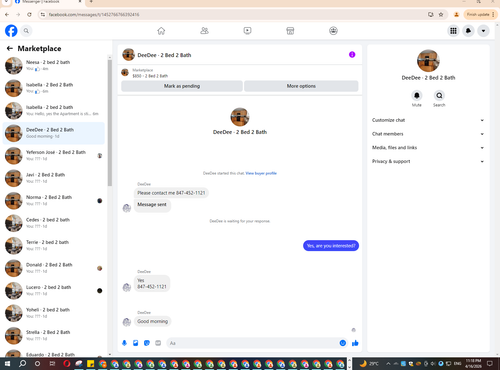Open the Marketplace icon in top nav
Image resolution: width=500 pixels, height=370 pixels.
[290, 31]
